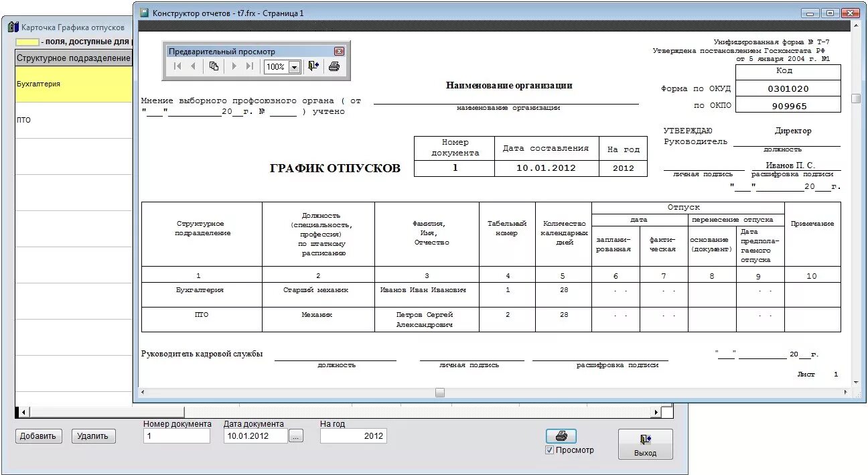868x475 pixels.
Task: Click Иванов Иван Иванович in report table
Action: [x=423, y=290]
